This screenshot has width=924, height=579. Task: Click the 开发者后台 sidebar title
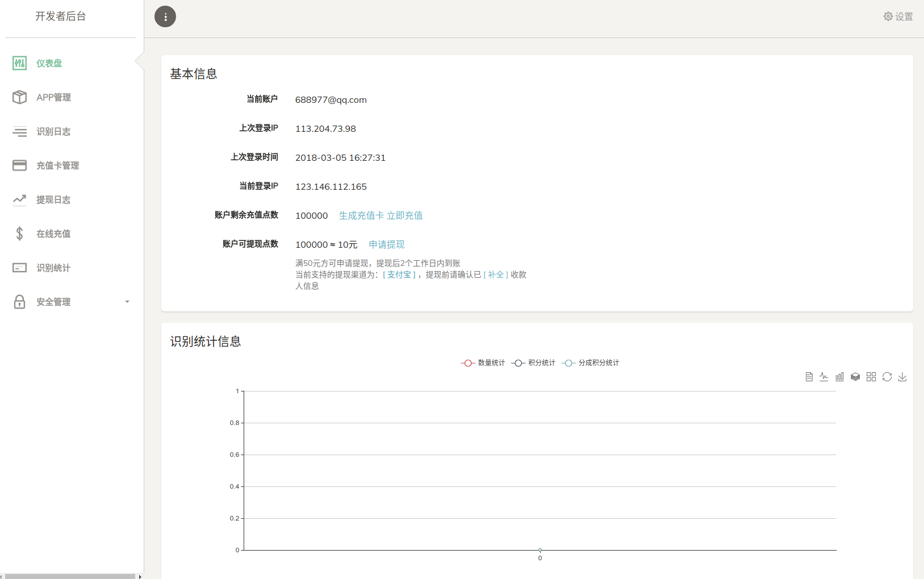61,16
